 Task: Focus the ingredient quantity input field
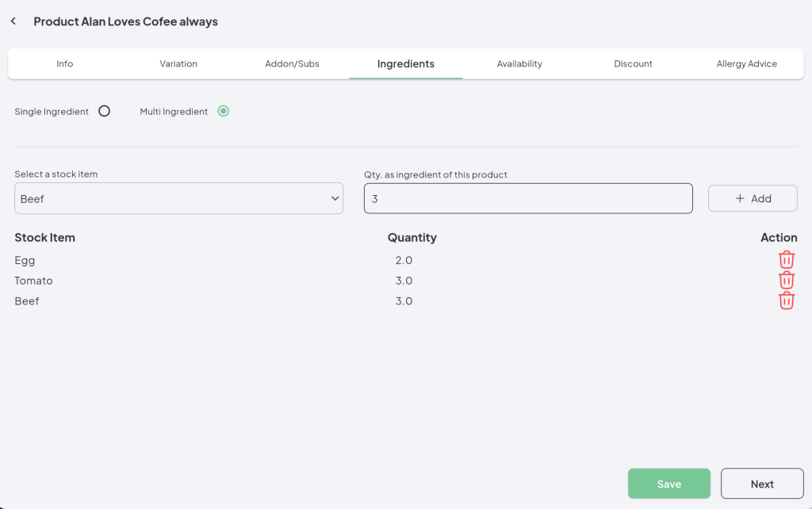(528, 198)
